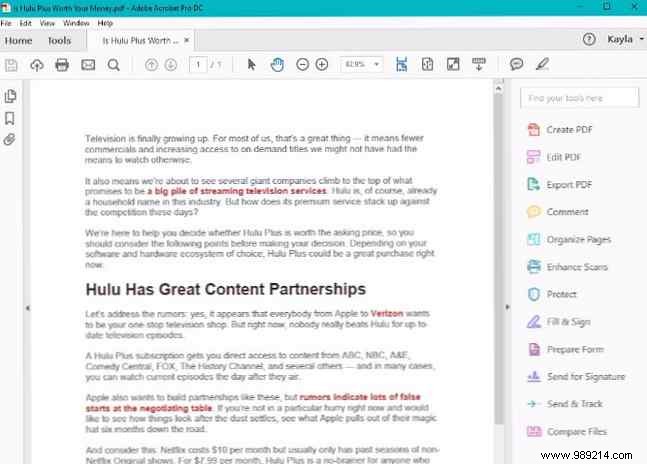The height and width of the screenshot is (464, 647).
Task: Open the Kayla account dropdown
Action: tap(625, 39)
